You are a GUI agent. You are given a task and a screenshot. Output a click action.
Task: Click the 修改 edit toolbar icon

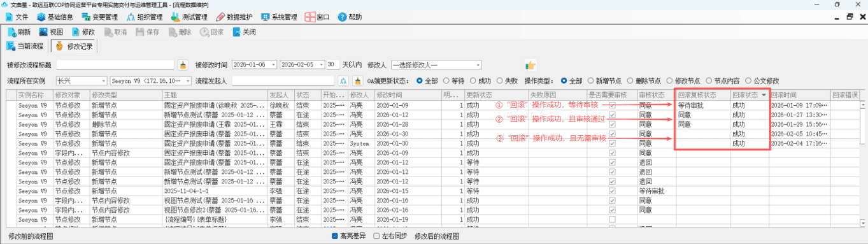click(76, 31)
